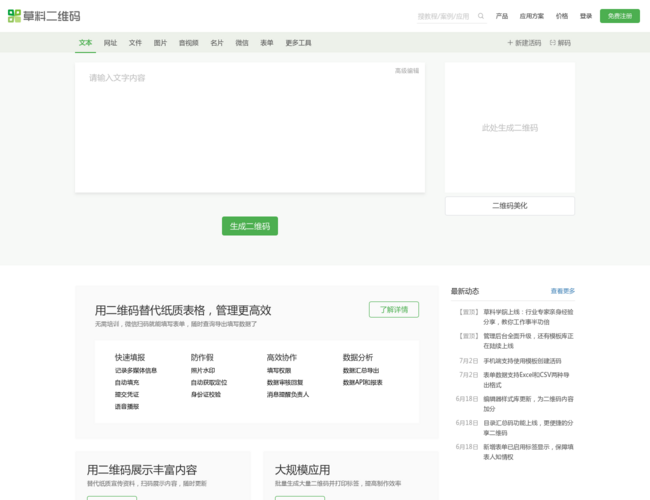The width and height of the screenshot is (650, 500).
Task: Open the 音视频 tab
Action: 188,43
